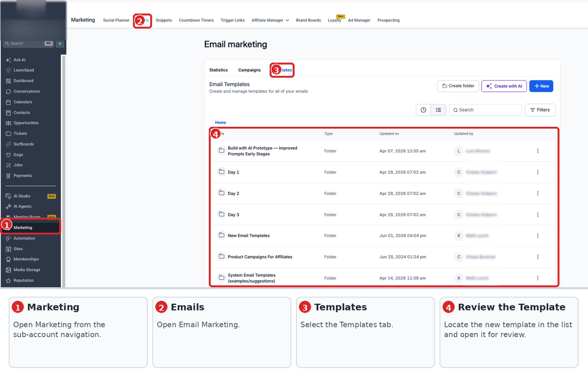Open the Ad Manager tab
Viewport: 588px width, 377px height.
click(x=359, y=20)
